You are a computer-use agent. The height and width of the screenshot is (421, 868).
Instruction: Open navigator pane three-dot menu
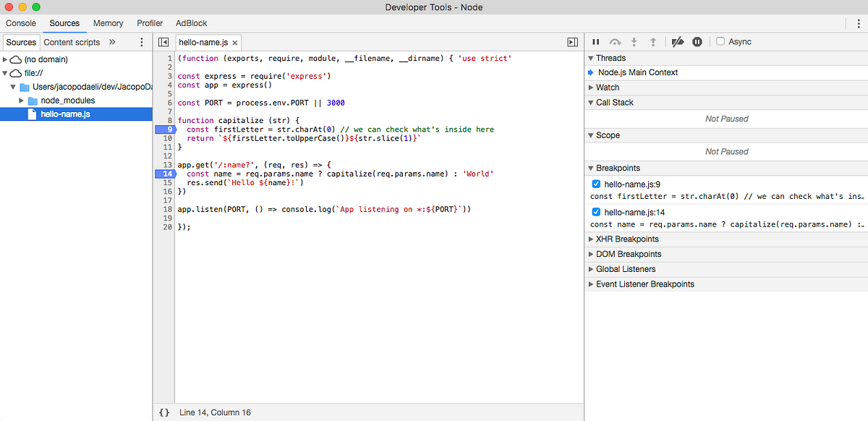click(142, 43)
